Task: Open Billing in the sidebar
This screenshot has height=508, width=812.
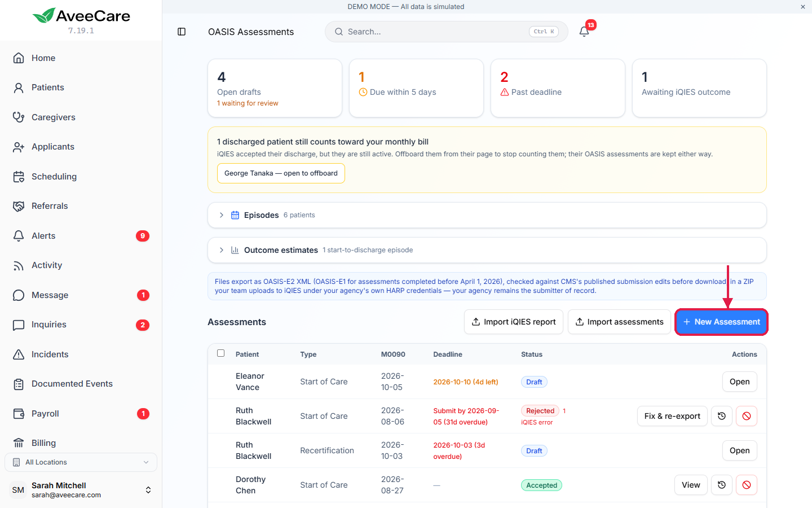Action: [81, 443]
